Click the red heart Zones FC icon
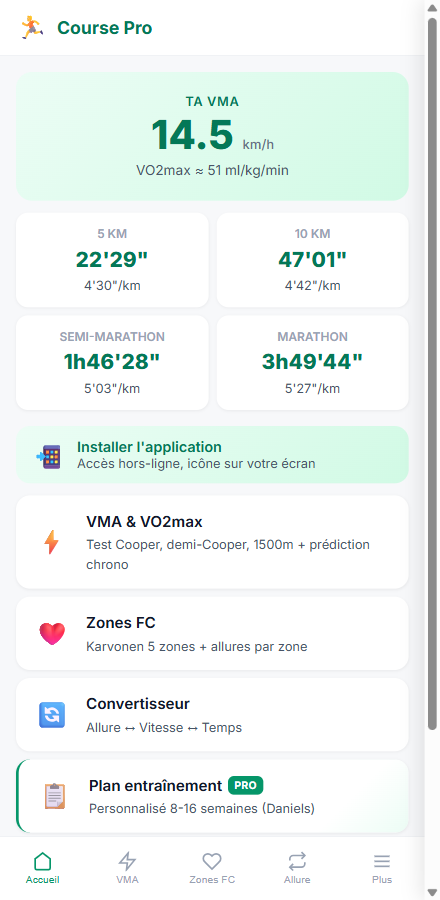Viewport: 440px width, 900px height. (52, 634)
